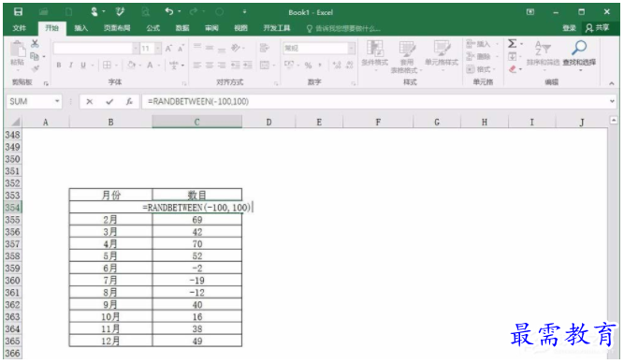Image resolution: width=624 pixels, height=364 pixels.
Task: Open the number format dropdown (常规)
Action: coord(351,48)
